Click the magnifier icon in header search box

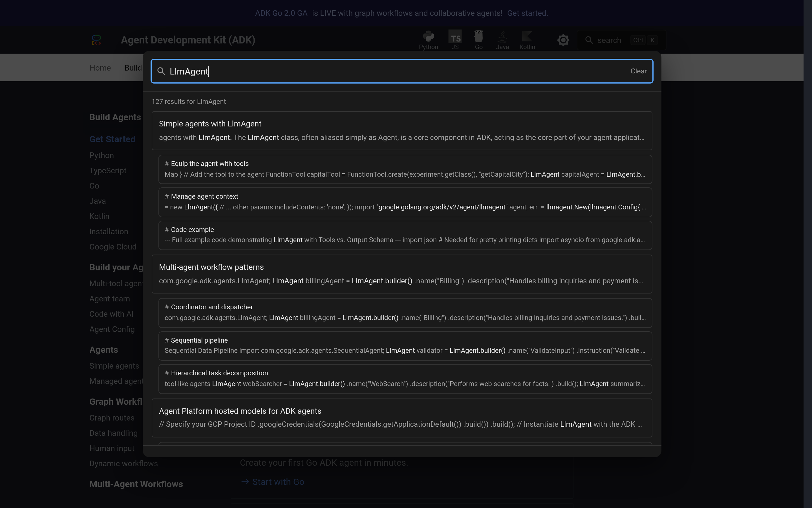pyautogui.click(x=589, y=40)
